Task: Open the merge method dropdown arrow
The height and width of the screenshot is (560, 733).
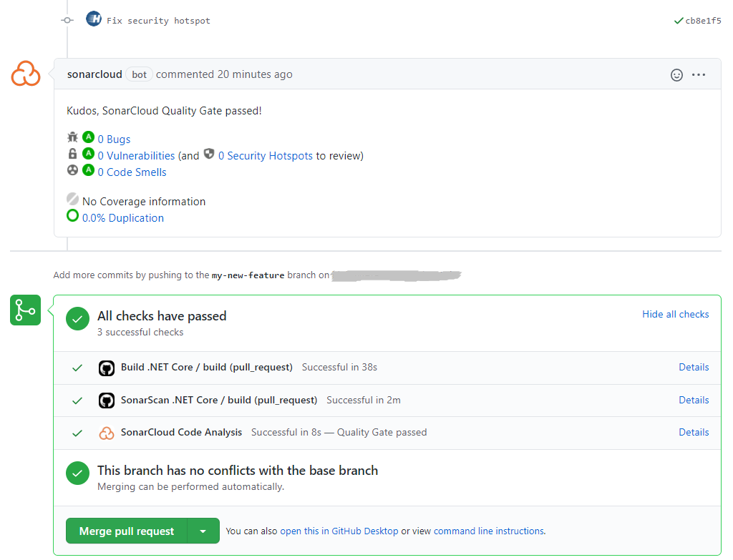Action: (x=203, y=531)
